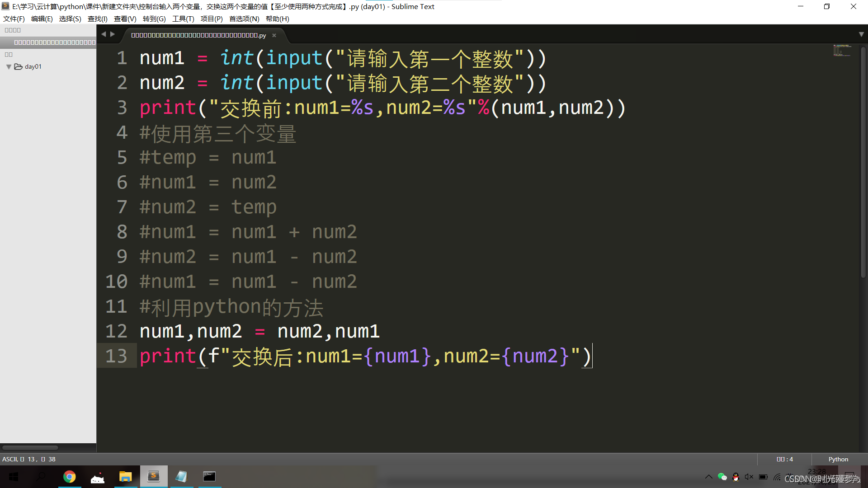This screenshot has width=868, height=488.
Task: Open the Python syntax selector in status bar
Action: [x=838, y=459]
